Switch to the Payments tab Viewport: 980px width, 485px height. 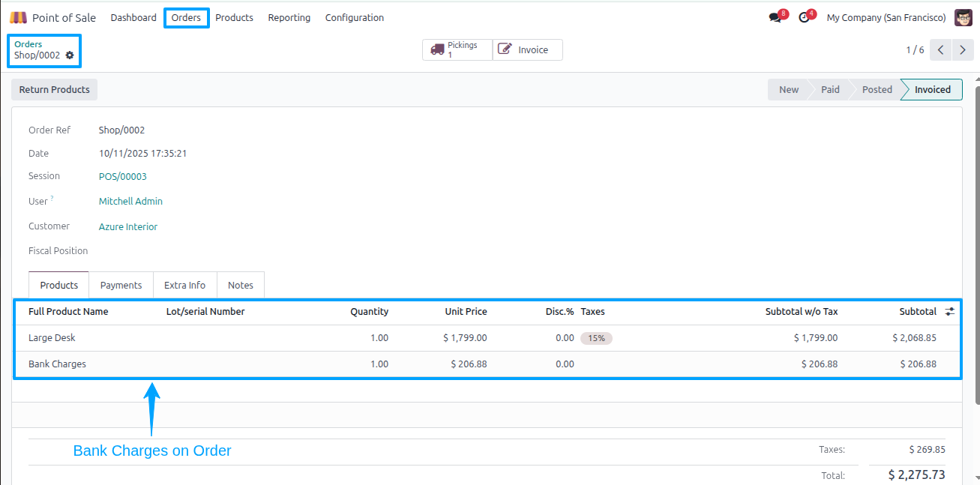pyautogui.click(x=121, y=285)
